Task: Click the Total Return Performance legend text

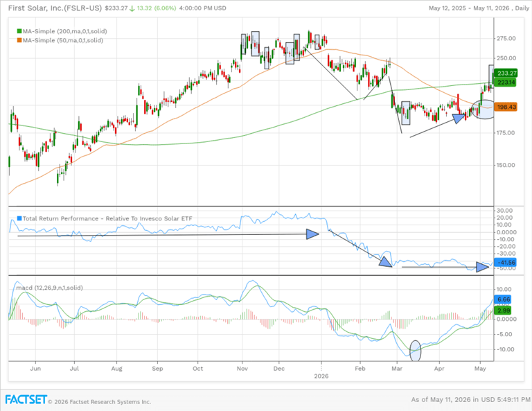Action: tap(107, 218)
